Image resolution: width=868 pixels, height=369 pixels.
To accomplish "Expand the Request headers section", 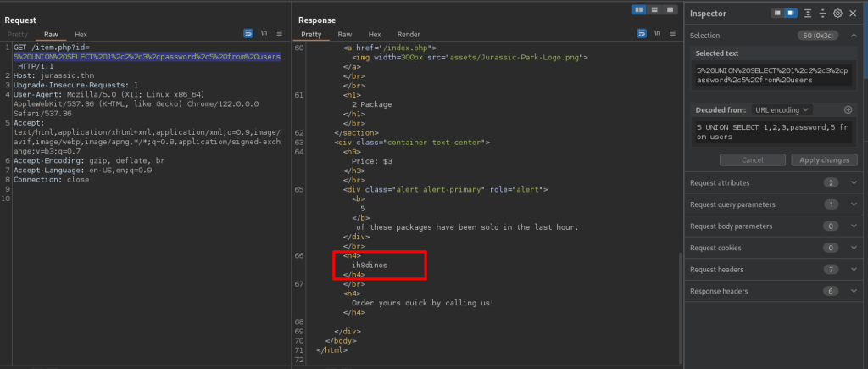I will coord(852,269).
